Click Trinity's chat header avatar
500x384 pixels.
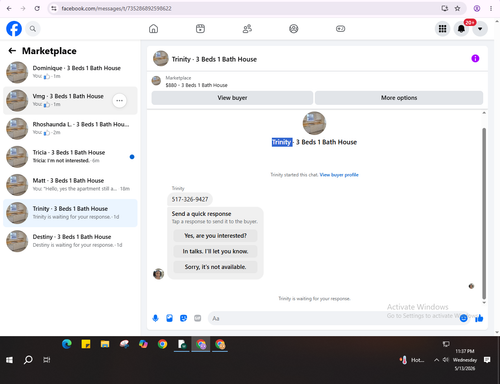pos(160,59)
